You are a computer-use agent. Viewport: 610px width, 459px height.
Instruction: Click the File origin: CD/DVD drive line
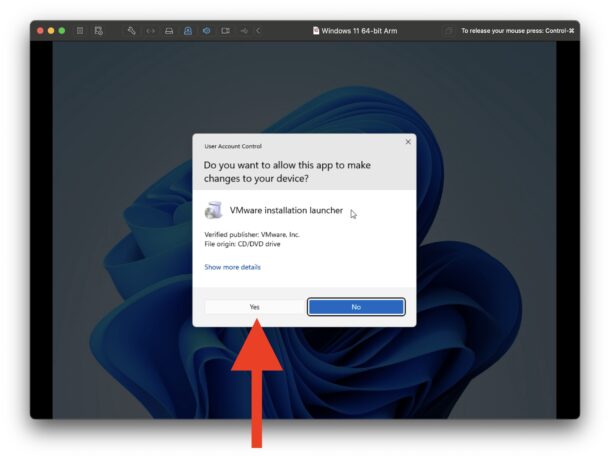(x=242, y=244)
